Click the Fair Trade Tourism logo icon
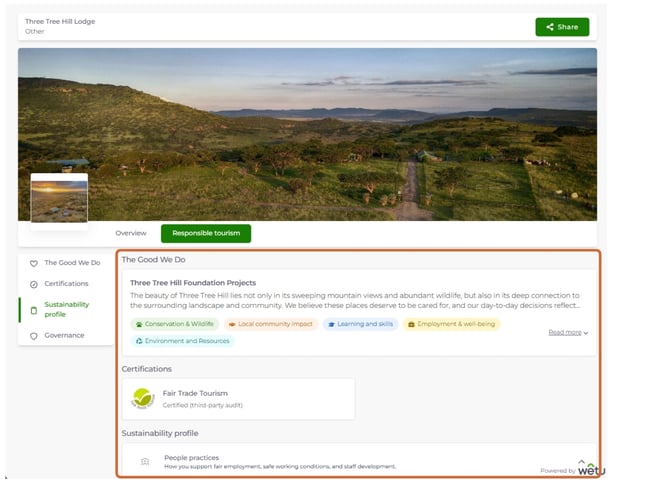The image size is (670, 482). pos(142,398)
